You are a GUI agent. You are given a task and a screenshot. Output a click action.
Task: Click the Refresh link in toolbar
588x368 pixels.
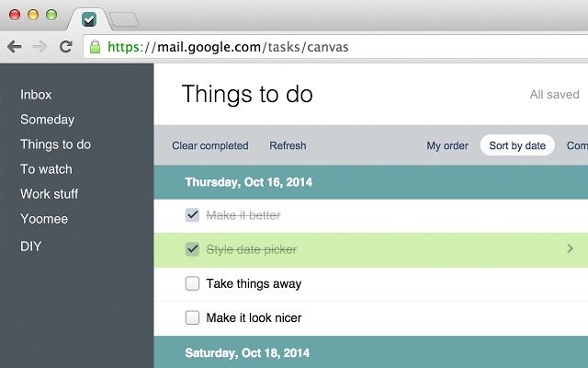tap(288, 145)
